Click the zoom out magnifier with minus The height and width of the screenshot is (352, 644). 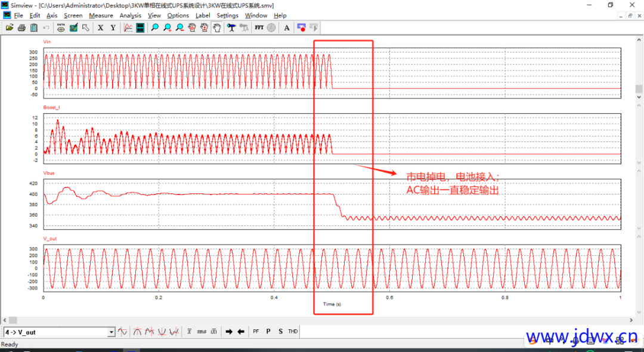[x=179, y=27]
